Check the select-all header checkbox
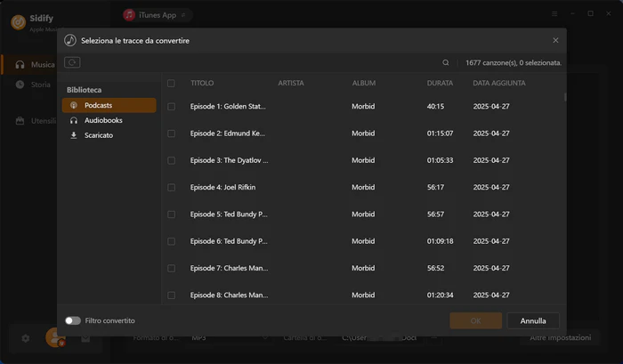Viewport: 623px width, 364px height. point(171,83)
